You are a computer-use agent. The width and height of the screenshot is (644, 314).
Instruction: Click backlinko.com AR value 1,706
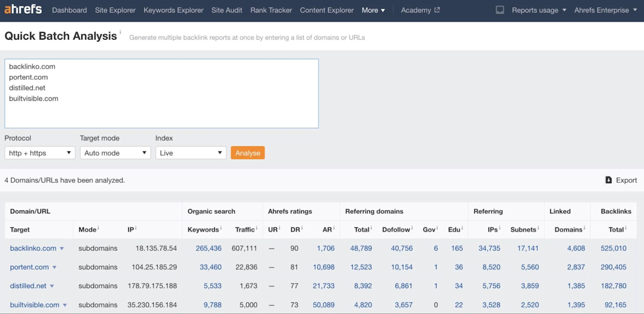(x=326, y=248)
